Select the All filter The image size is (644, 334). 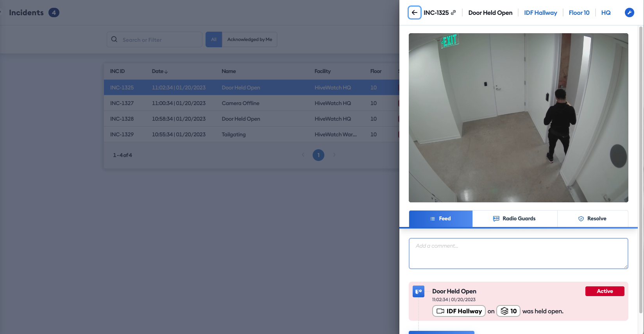point(214,39)
